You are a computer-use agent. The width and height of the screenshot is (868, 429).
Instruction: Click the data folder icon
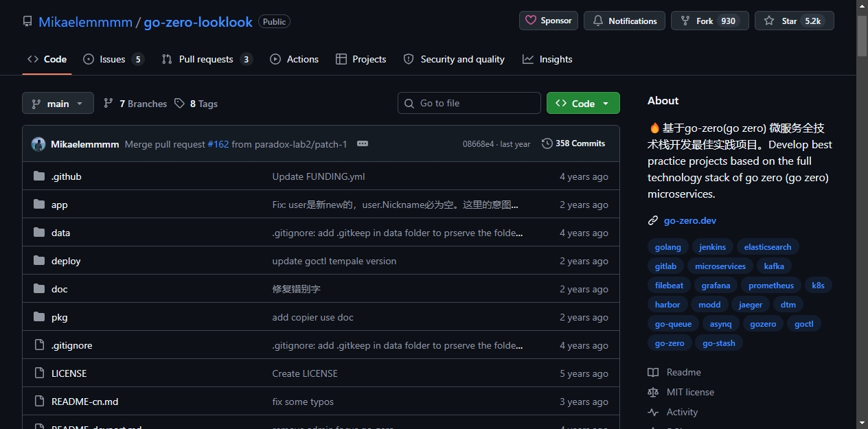point(39,233)
